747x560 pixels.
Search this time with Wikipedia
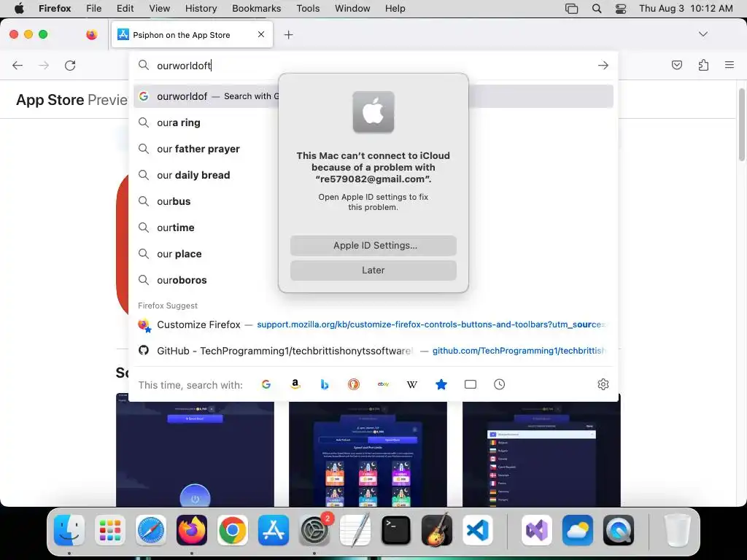pyautogui.click(x=412, y=384)
